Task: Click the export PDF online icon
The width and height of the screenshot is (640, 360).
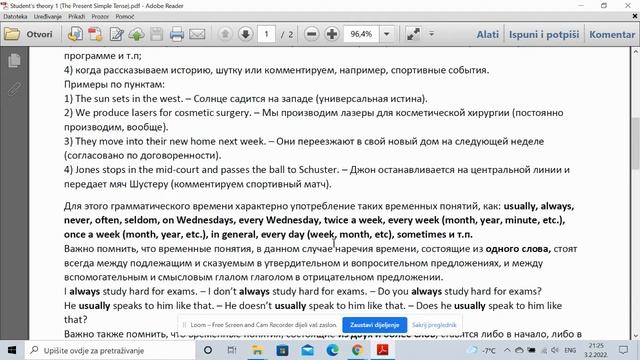Action: point(75,34)
